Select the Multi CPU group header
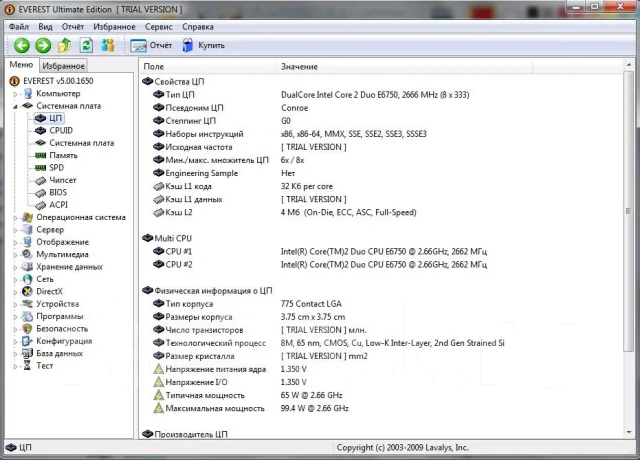 click(167, 238)
